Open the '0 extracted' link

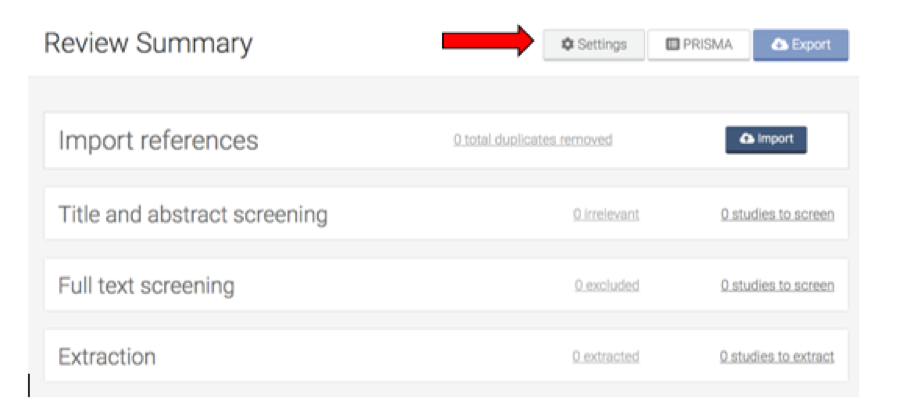(x=605, y=356)
